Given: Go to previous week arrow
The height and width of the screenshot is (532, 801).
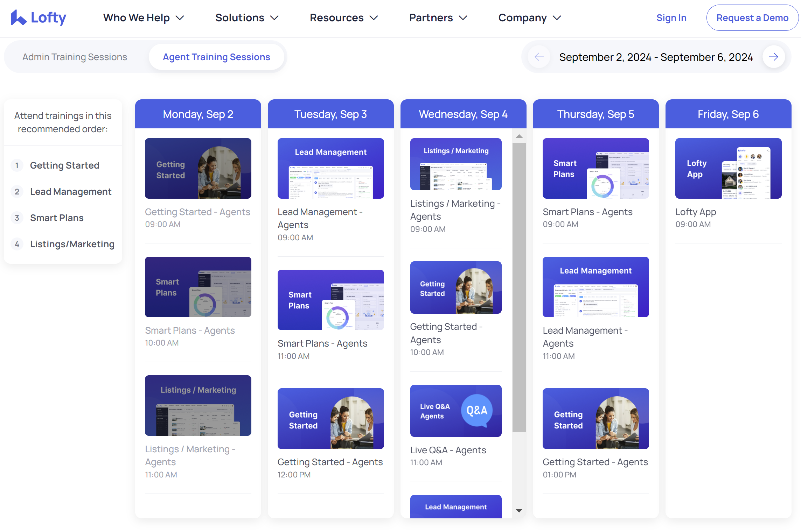Looking at the screenshot, I should 539,57.
